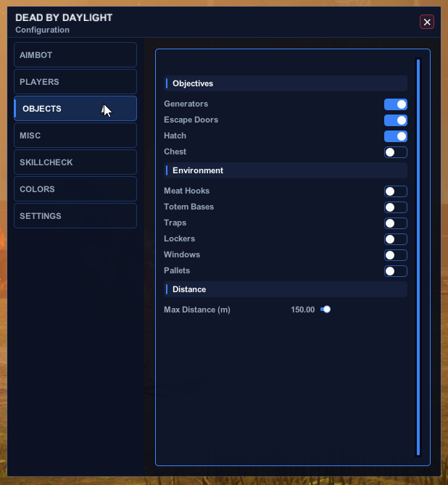Enable the Chest toggle
The height and width of the screenshot is (485, 448).
[x=395, y=152]
